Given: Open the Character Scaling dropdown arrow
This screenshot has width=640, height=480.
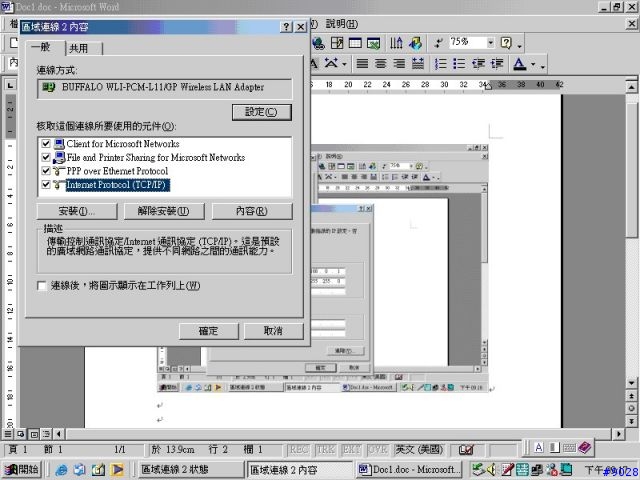Looking at the screenshot, I should [x=344, y=64].
